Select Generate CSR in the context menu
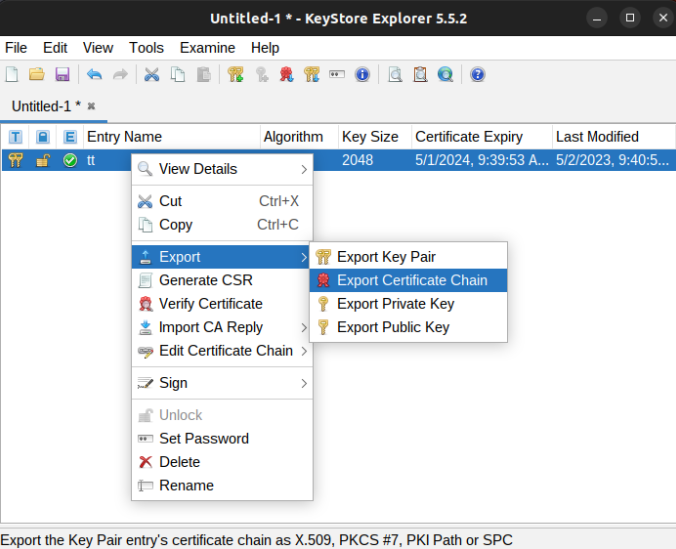Screen dimensions: 676x549 (x=205, y=280)
